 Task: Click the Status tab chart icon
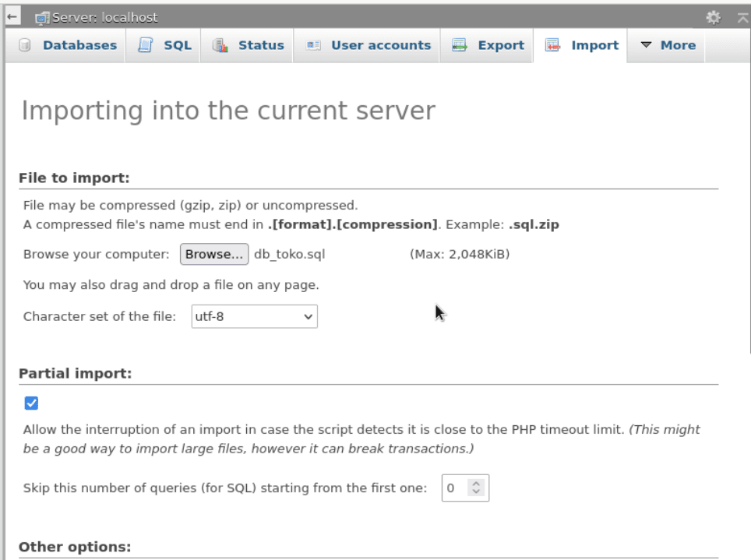click(219, 45)
